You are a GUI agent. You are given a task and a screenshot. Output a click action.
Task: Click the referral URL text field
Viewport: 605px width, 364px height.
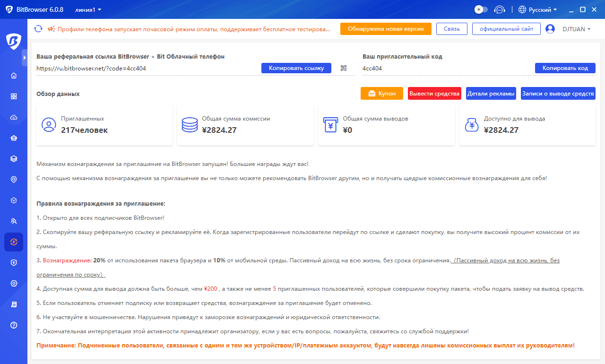tap(91, 68)
